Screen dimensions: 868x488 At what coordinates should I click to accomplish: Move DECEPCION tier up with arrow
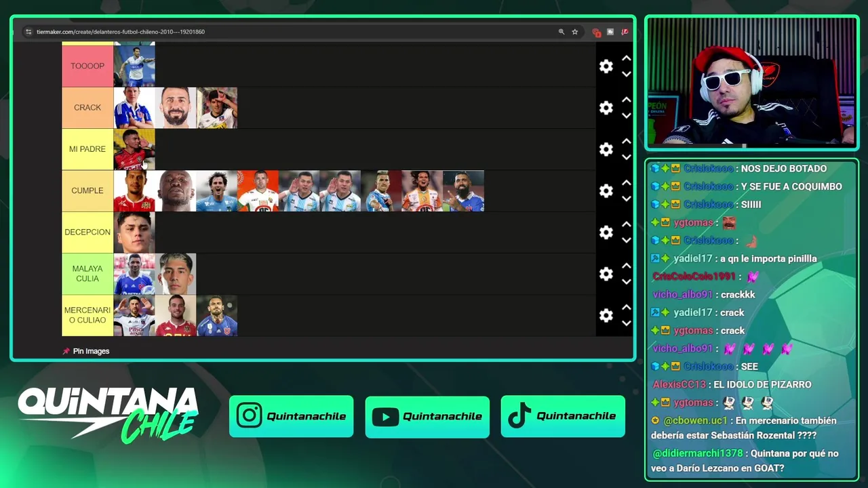tap(627, 224)
